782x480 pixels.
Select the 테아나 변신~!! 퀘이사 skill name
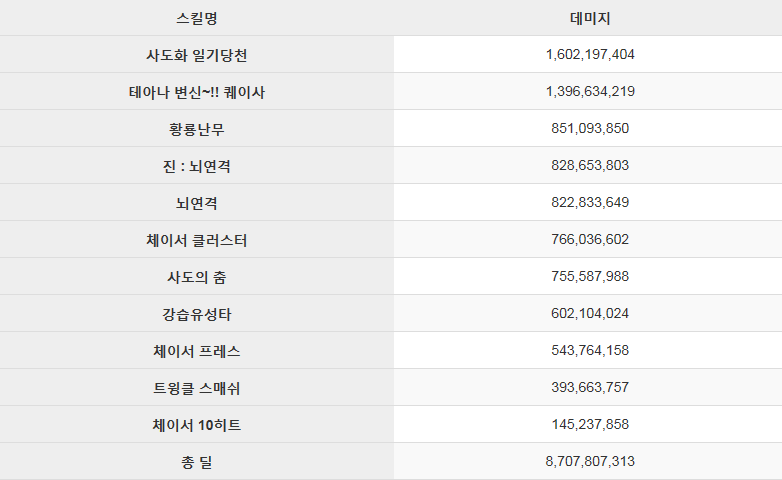click(196, 92)
